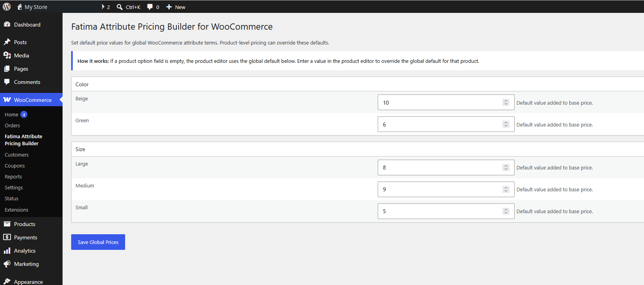View comments bubble icon in admin bar

tap(150, 7)
